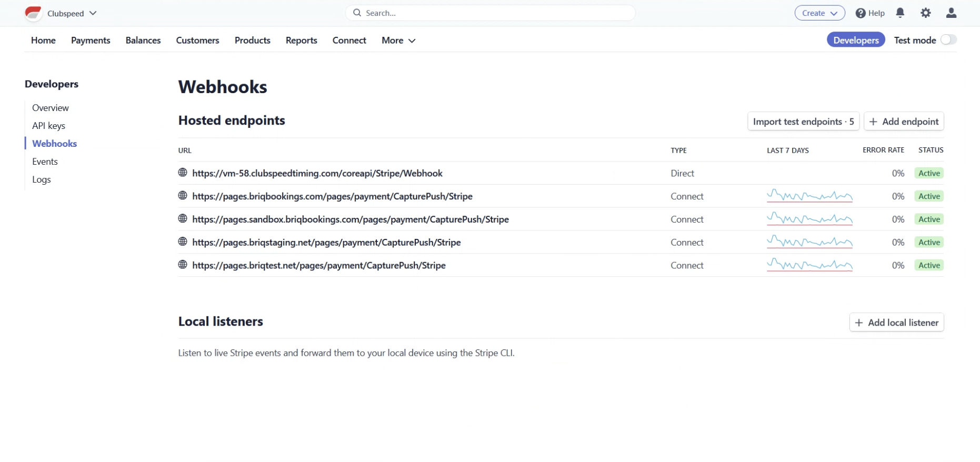Click globe icon beside pages.briqstaging.net endpoint

coord(183,242)
